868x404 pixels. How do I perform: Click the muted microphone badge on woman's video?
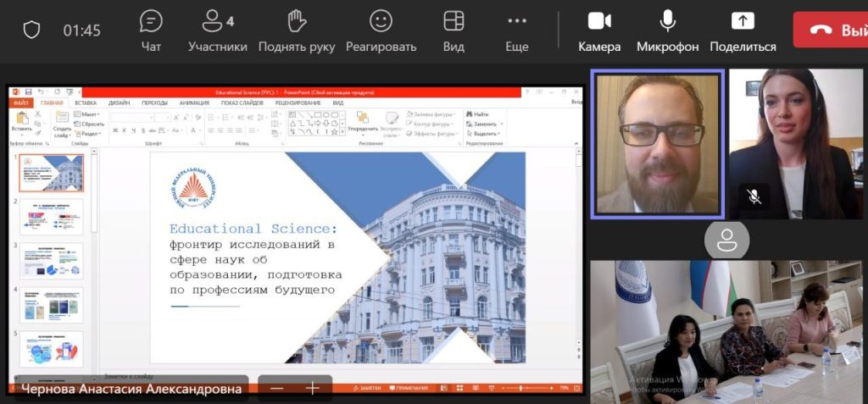pyautogui.click(x=754, y=197)
